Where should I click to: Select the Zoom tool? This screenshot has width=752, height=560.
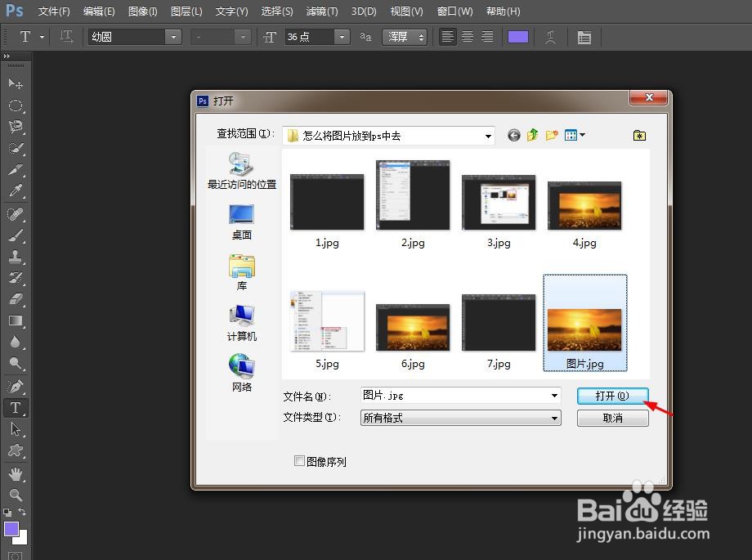16,495
